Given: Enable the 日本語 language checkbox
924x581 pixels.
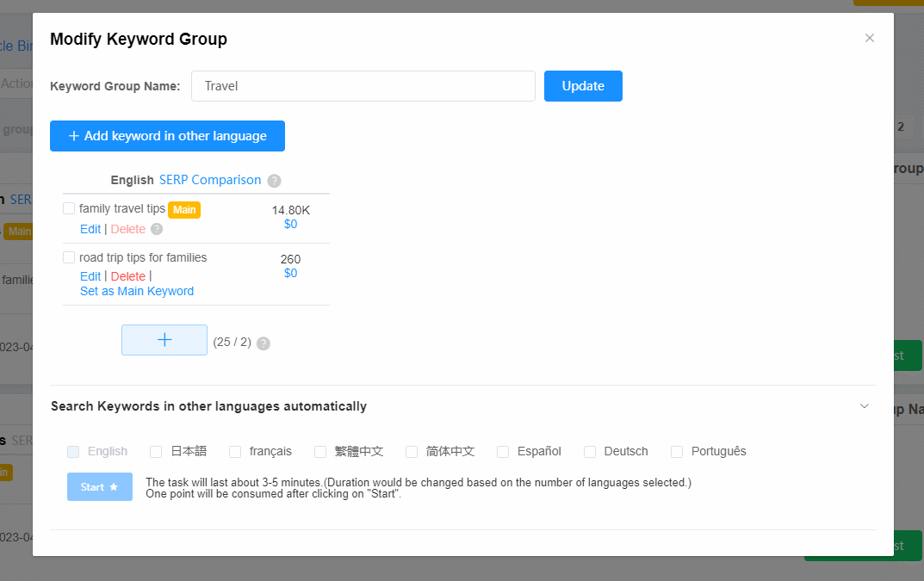Looking at the screenshot, I should (x=156, y=452).
